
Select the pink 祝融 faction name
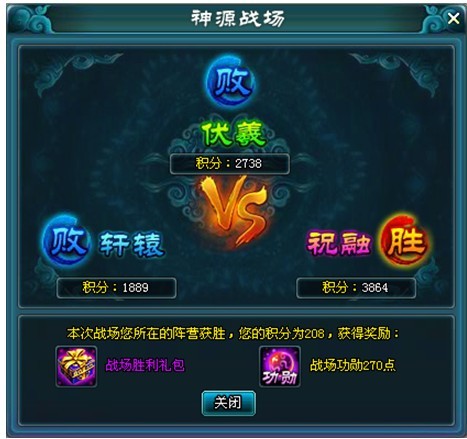339,244
